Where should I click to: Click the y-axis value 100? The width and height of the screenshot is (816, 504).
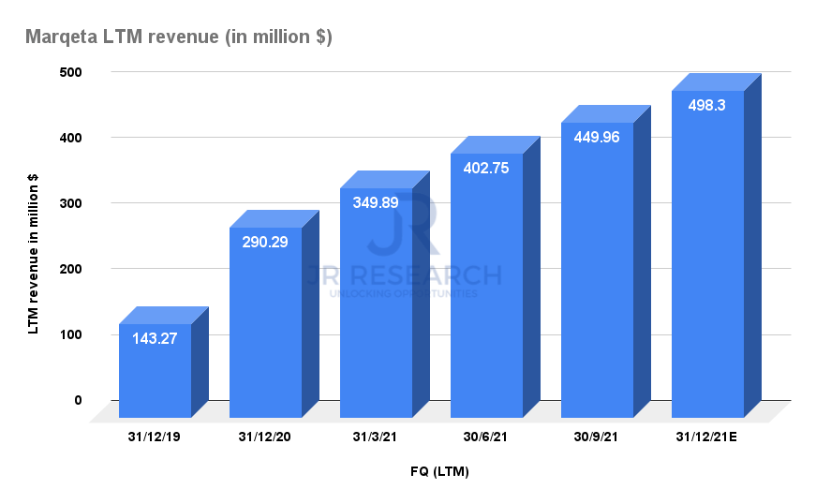click(71, 334)
